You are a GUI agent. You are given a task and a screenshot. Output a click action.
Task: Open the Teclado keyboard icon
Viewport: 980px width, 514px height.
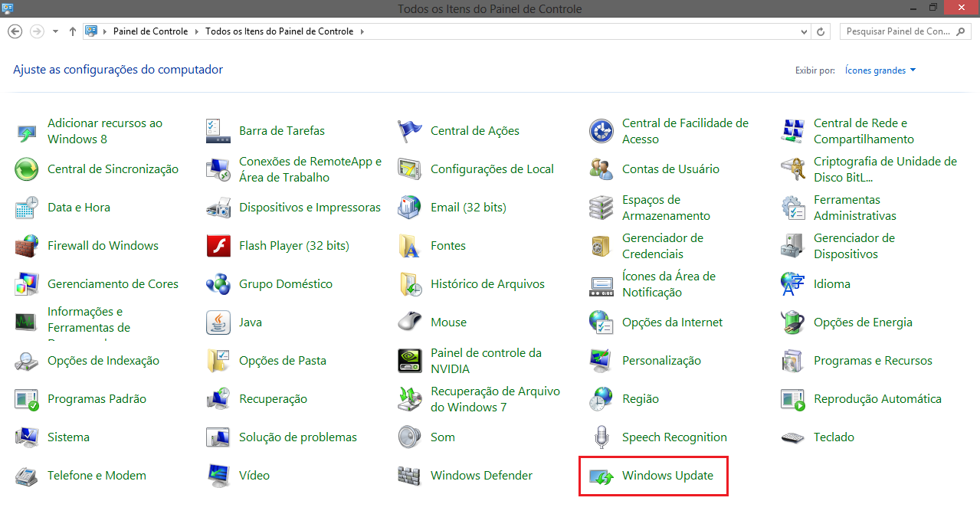[x=793, y=437]
